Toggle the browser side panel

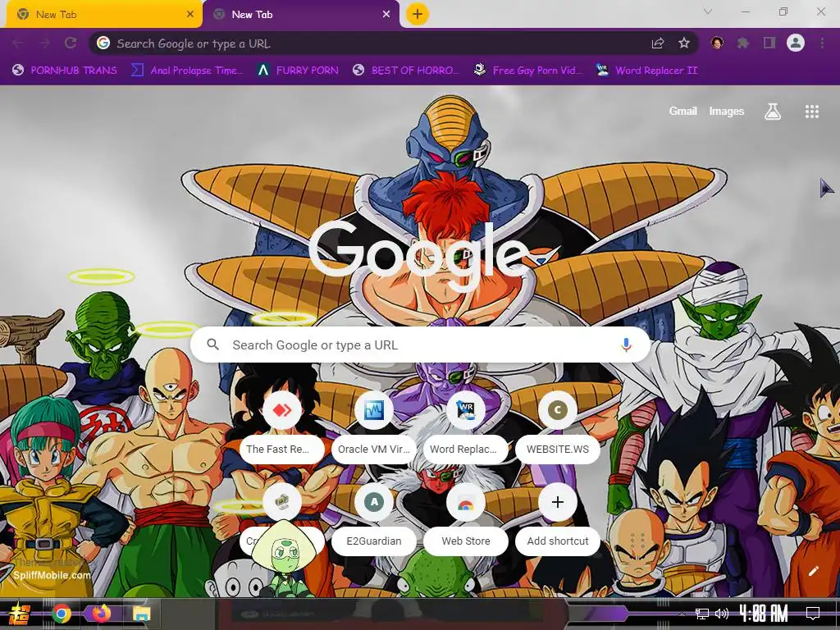[769, 43]
